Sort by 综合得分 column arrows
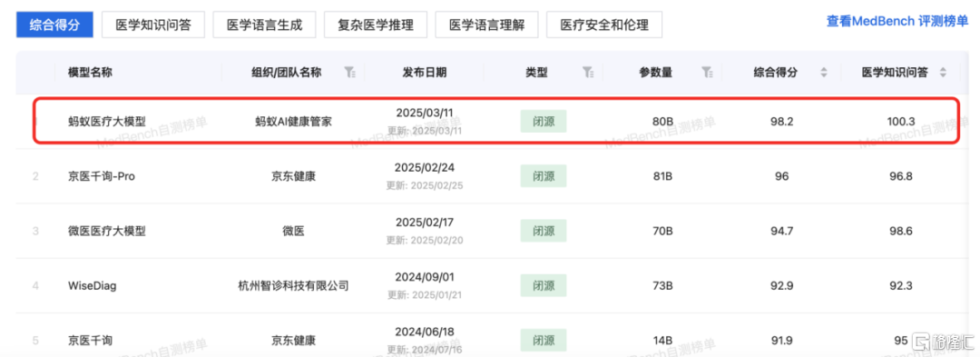 pos(824,73)
